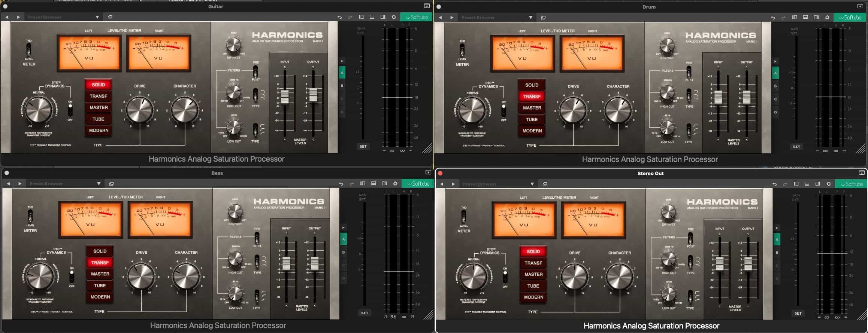Go to next preset in Guitar window
The width and height of the screenshot is (868, 333).
tap(18, 17)
